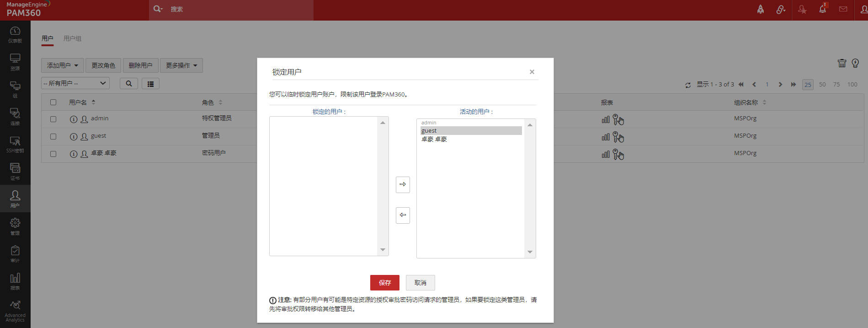Open Advanced Analytics in sidebar
The image size is (868, 328).
pos(15,310)
